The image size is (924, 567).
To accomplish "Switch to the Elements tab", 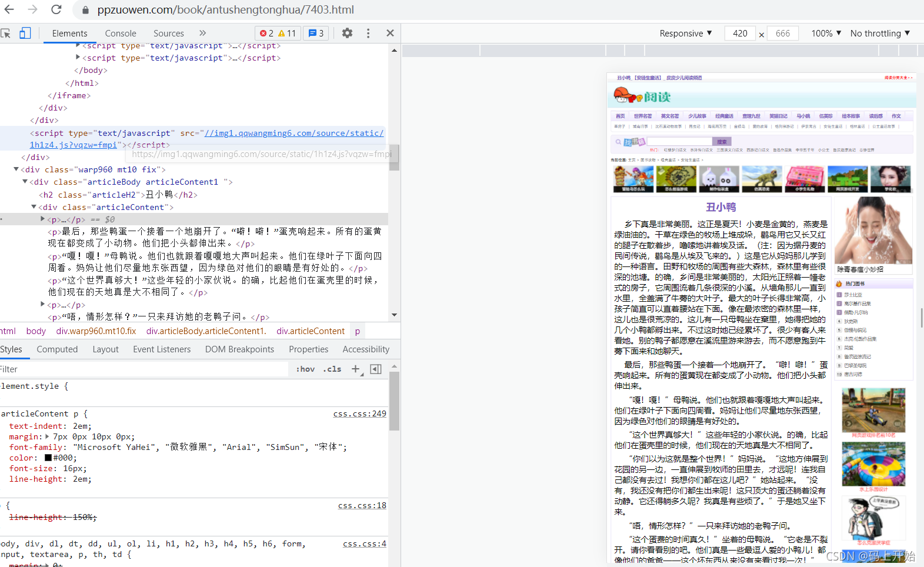I will 69,34.
